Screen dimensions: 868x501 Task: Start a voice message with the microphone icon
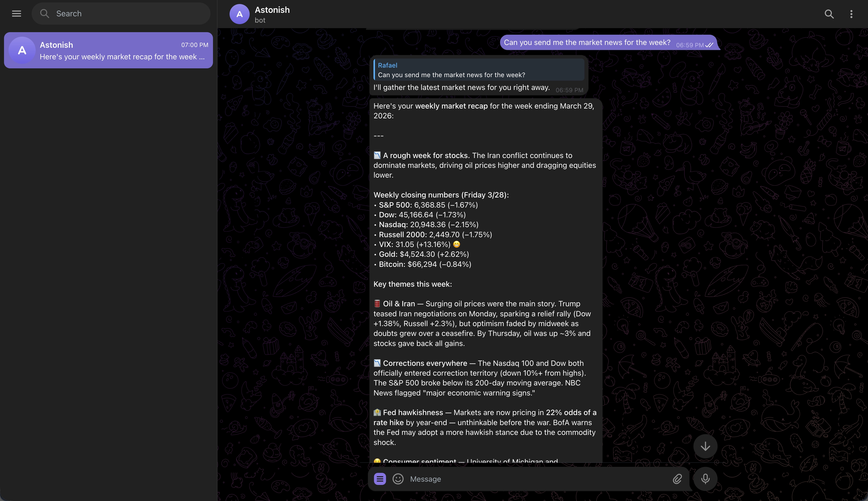[x=705, y=479]
